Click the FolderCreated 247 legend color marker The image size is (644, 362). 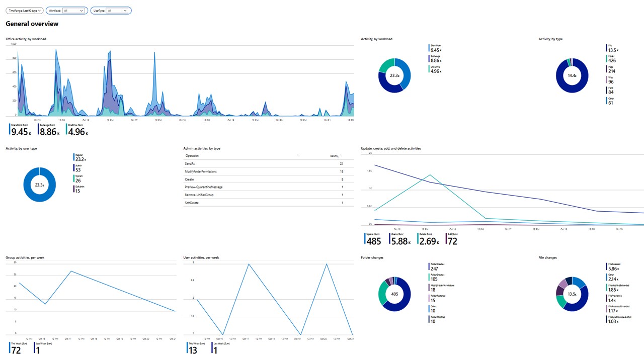[x=429, y=266]
